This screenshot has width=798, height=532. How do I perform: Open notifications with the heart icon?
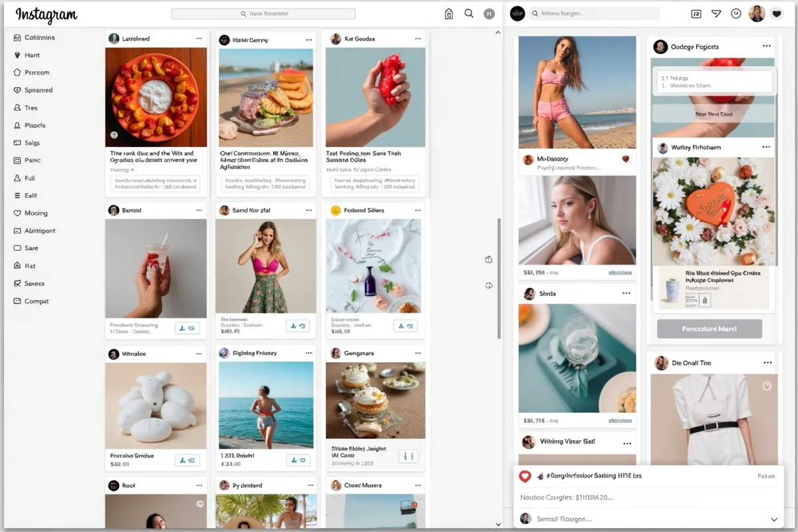(x=777, y=13)
